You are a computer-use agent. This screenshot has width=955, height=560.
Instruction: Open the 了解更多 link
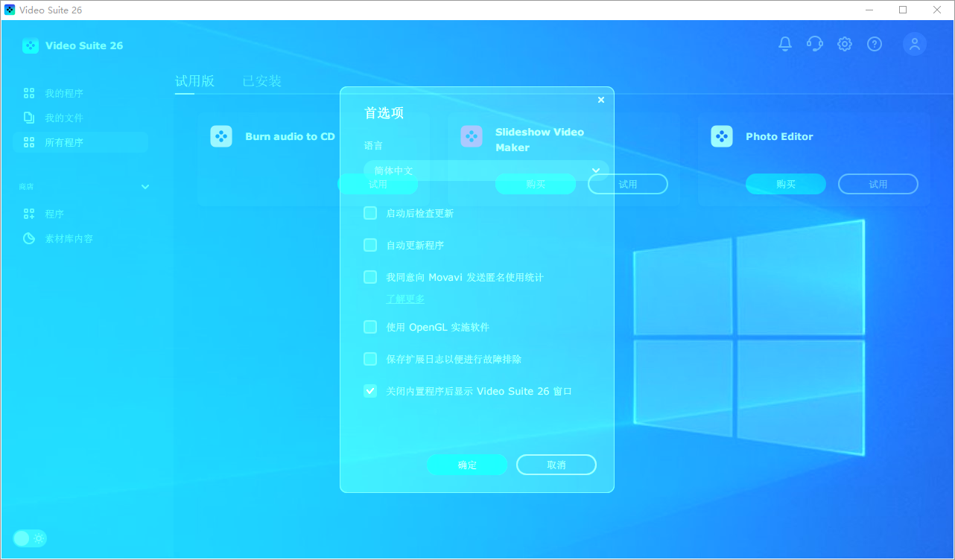[405, 299]
